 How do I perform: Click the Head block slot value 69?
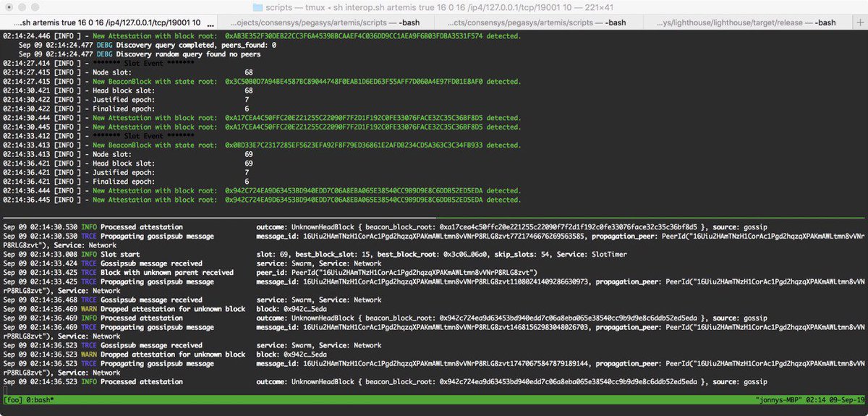tap(249, 164)
